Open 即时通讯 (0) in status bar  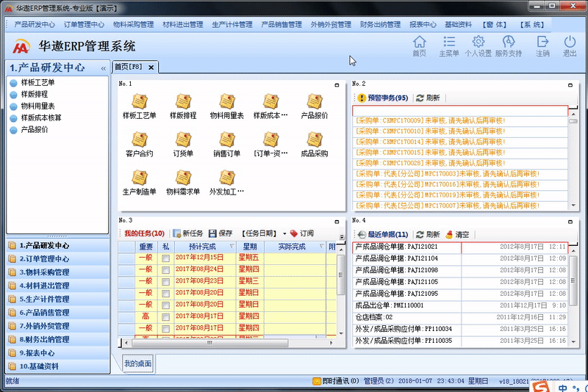pos(336,381)
